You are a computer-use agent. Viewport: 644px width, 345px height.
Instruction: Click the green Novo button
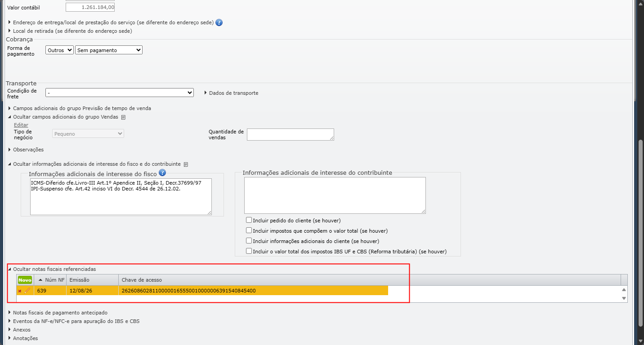[x=25, y=280]
